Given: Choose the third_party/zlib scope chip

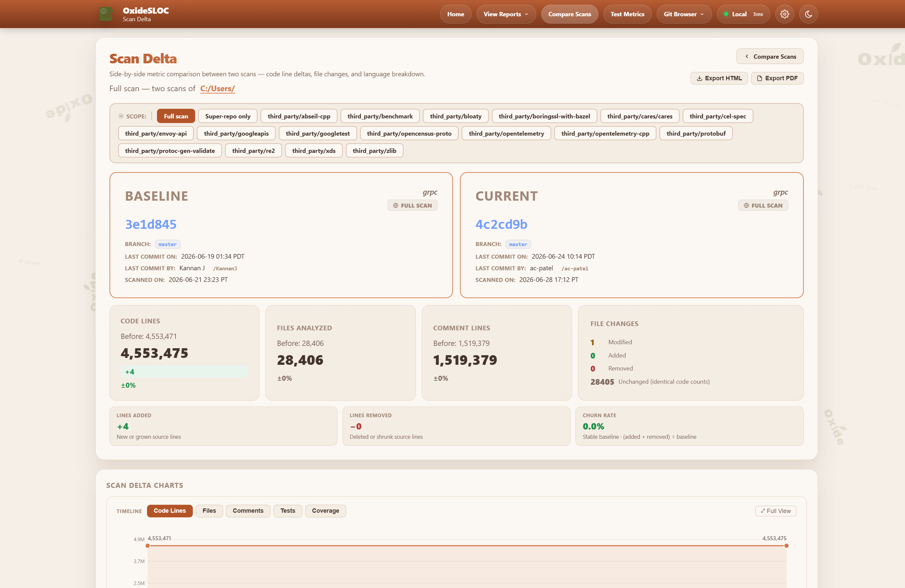Looking at the screenshot, I should pos(374,151).
